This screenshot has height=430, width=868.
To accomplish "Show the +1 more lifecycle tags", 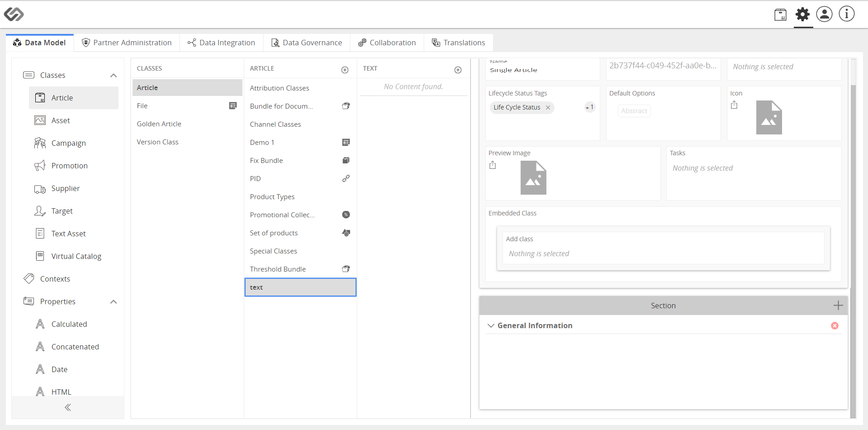I will [589, 107].
